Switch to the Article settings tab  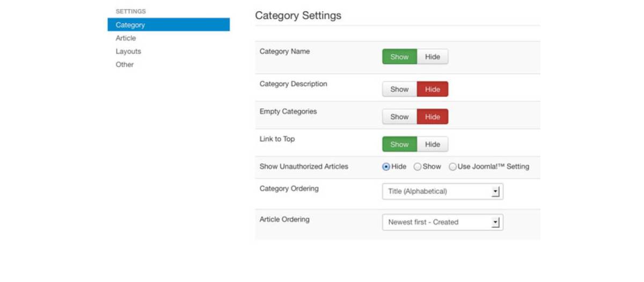click(x=126, y=38)
